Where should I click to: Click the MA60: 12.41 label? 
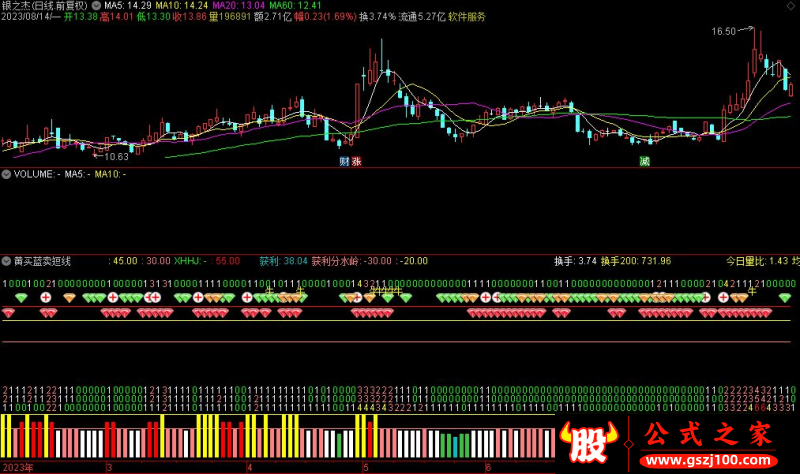pos(295,6)
